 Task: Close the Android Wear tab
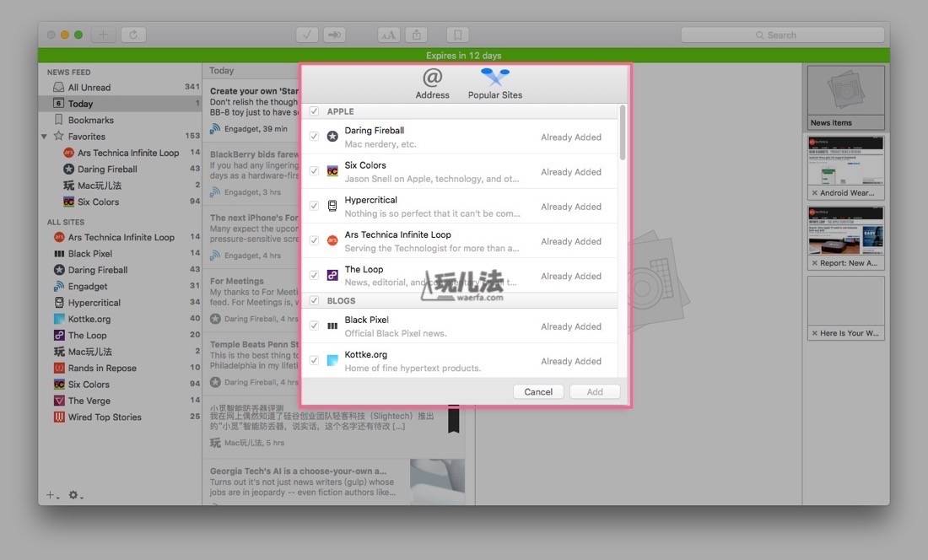point(815,193)
